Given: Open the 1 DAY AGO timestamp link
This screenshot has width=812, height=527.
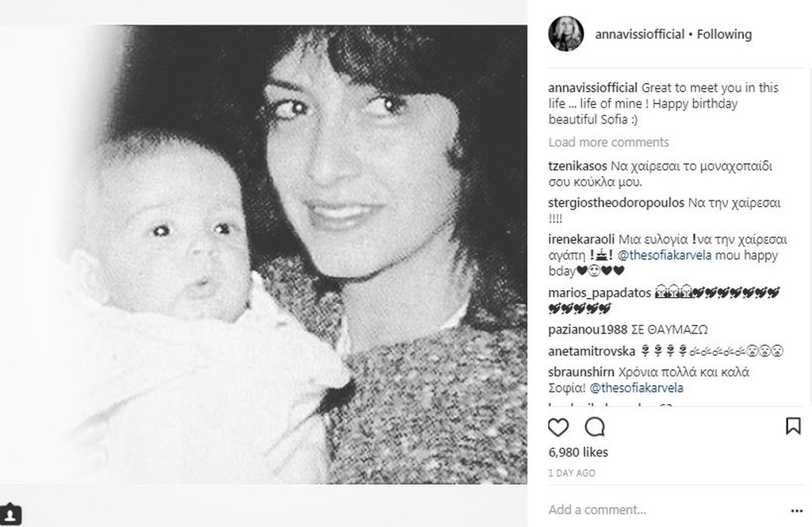Looking at the screenshot, I should (572, 473).
